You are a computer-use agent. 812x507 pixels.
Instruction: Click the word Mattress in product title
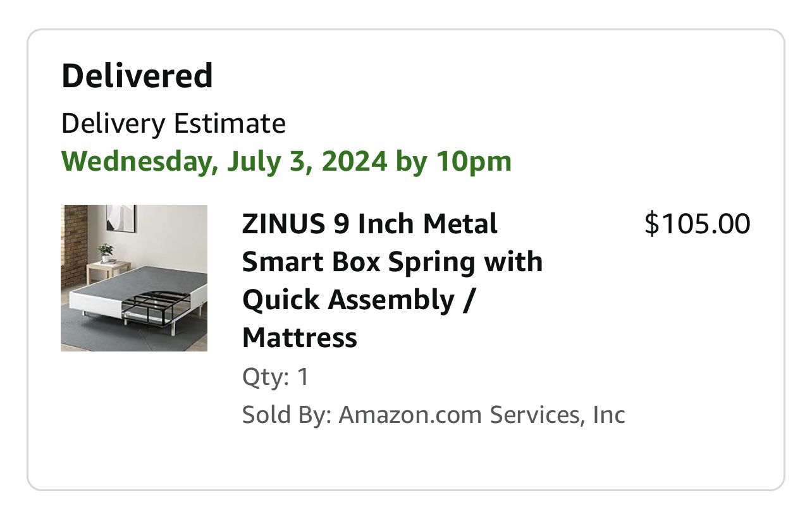299,338
